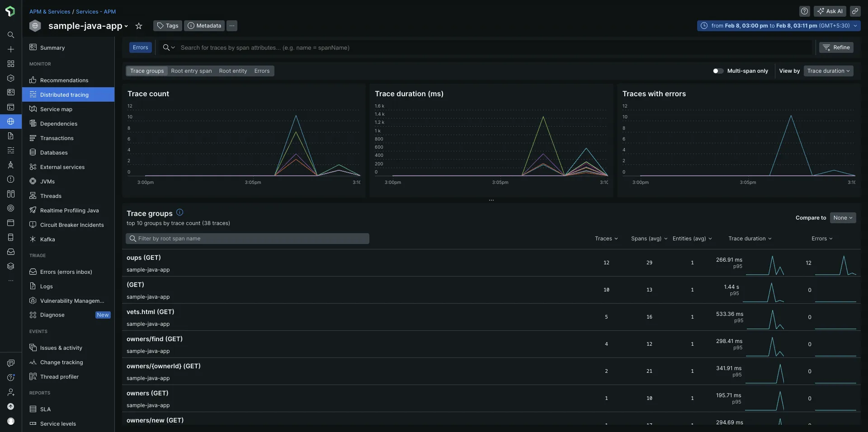This screenshot has height=432, width=868.
Task: Select the Trace groups tab
Action: point(147,71)
